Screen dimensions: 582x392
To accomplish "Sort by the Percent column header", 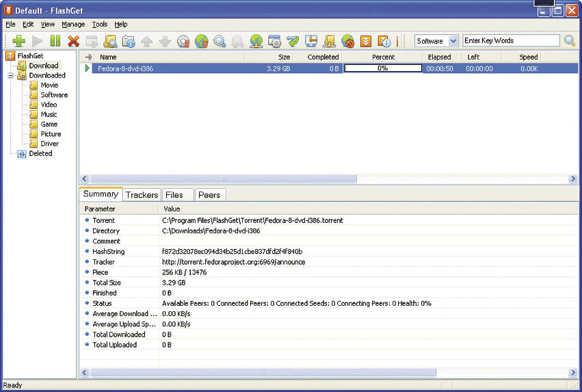I will pyautogui.click(x=382, y=57).
